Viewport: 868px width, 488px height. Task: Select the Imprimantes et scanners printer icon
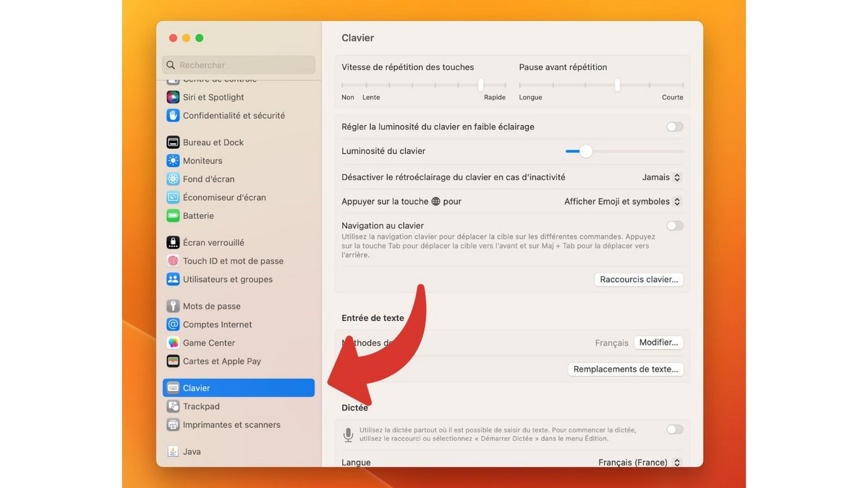tap(173, 425)
